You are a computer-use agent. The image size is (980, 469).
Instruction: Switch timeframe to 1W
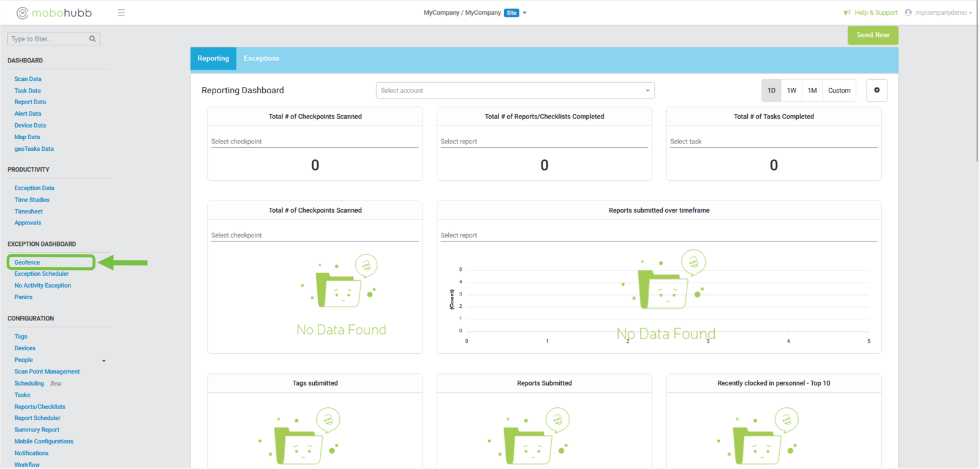tap(791, 91)
